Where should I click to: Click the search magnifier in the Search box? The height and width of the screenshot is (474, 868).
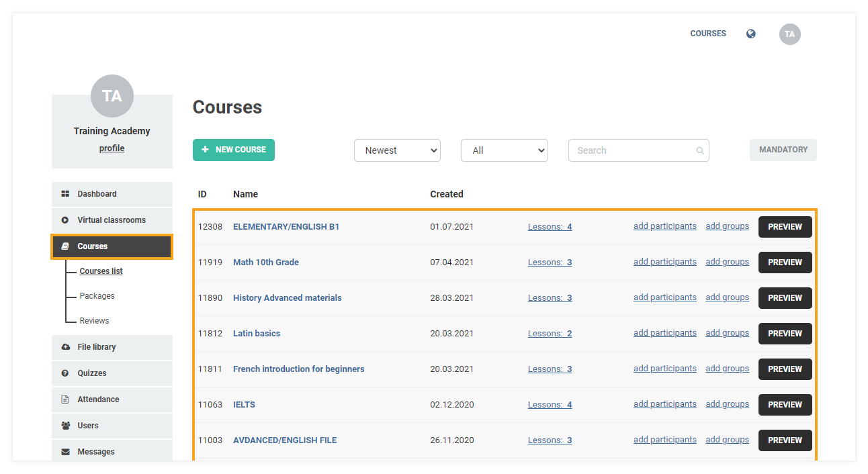(x=699, y=150)
